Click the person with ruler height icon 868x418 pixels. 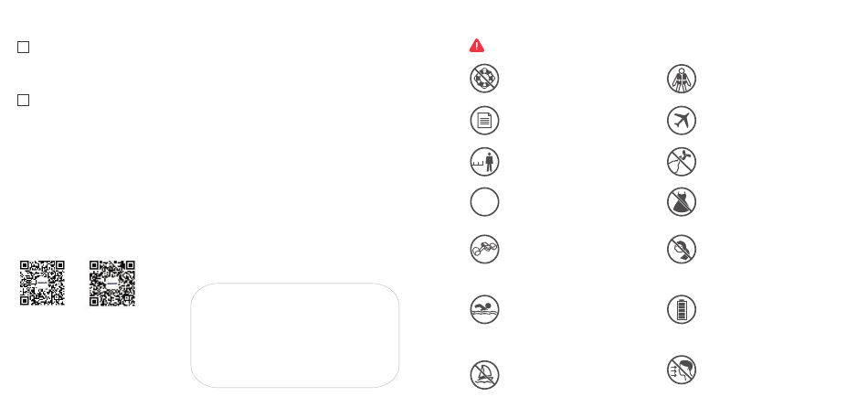pos(484,162)
